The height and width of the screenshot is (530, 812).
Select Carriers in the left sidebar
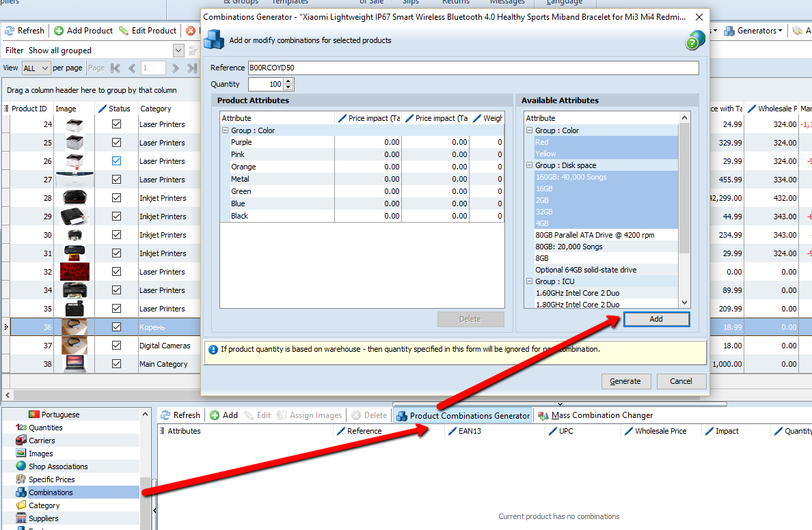[42, 441]
